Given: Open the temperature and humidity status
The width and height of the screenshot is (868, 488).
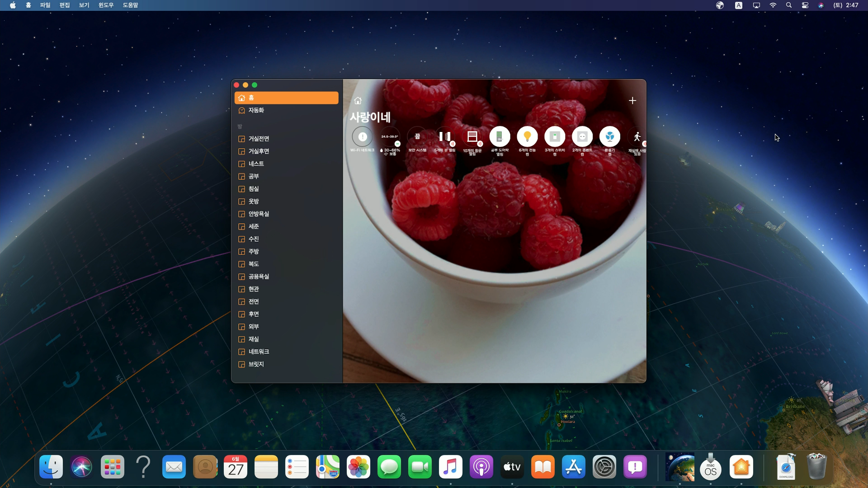Looking at the screenshot, I should (390, 136).
